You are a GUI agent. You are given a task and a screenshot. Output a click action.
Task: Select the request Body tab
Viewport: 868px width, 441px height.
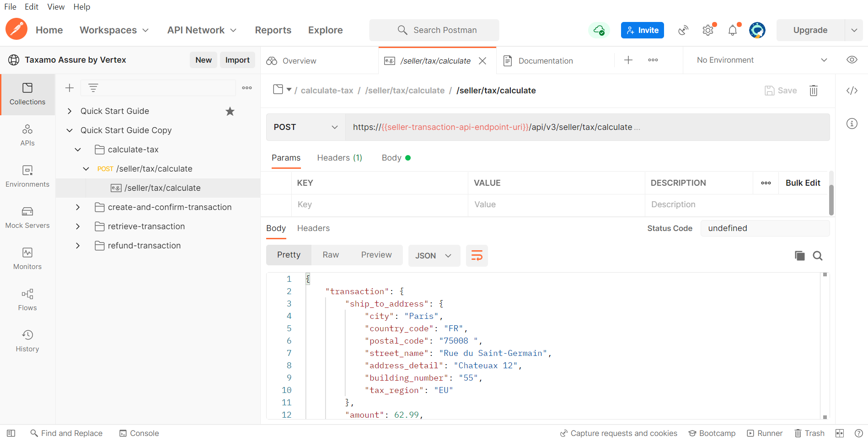pos(396,158)
